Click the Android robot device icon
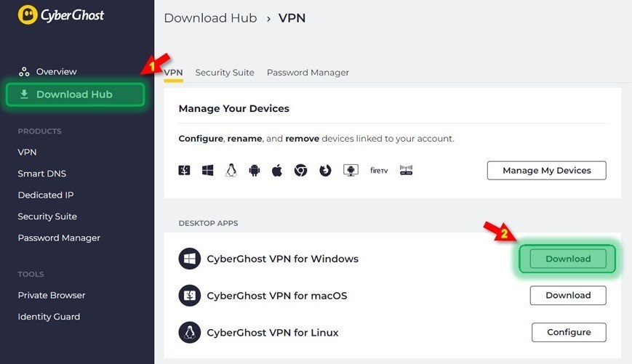Viewport: 632px width, 364px height. [255, 171]
